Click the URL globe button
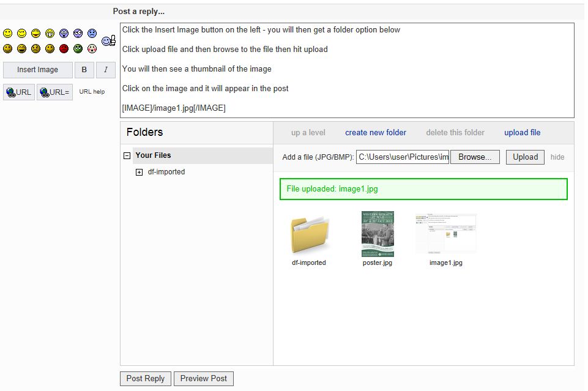Image resolution: width=588 pixels, height=391 pixels. [19, 92]
